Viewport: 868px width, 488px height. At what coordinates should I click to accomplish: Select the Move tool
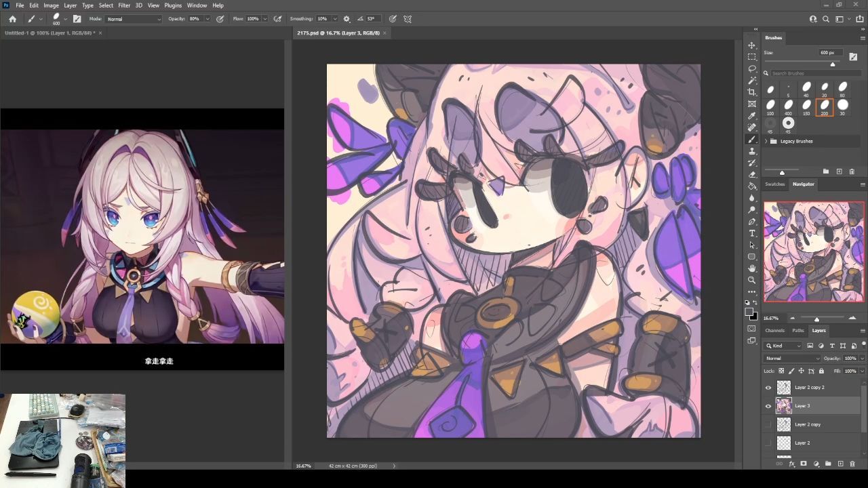pyautogui.click(x=751, y=45)
